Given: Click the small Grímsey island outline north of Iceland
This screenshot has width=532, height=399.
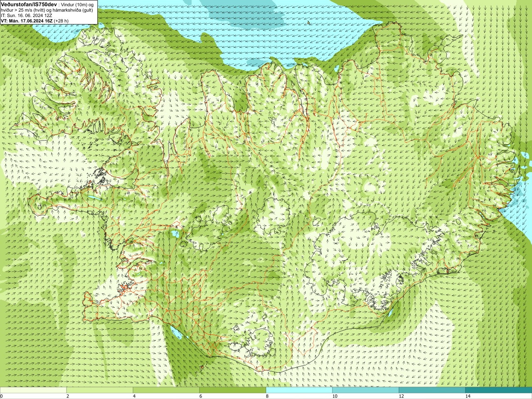Looking at the screenshot, I should click(x=308, y=23).
